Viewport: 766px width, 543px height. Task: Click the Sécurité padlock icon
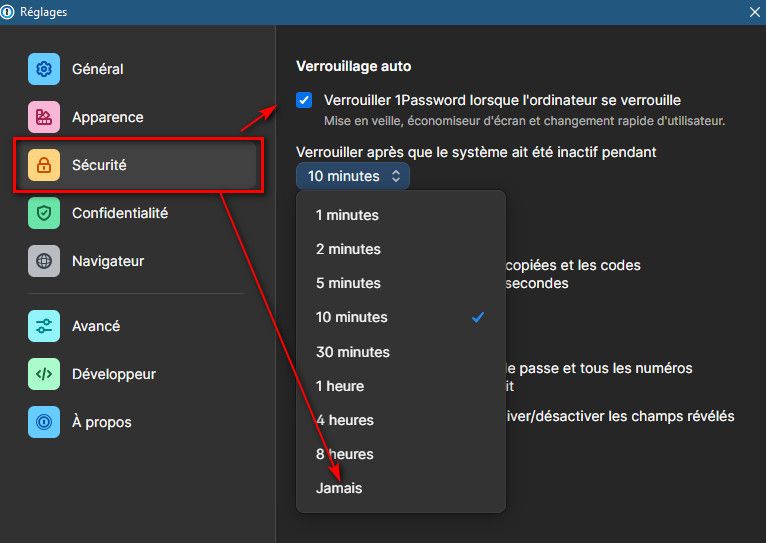click(x=44, y=165)
